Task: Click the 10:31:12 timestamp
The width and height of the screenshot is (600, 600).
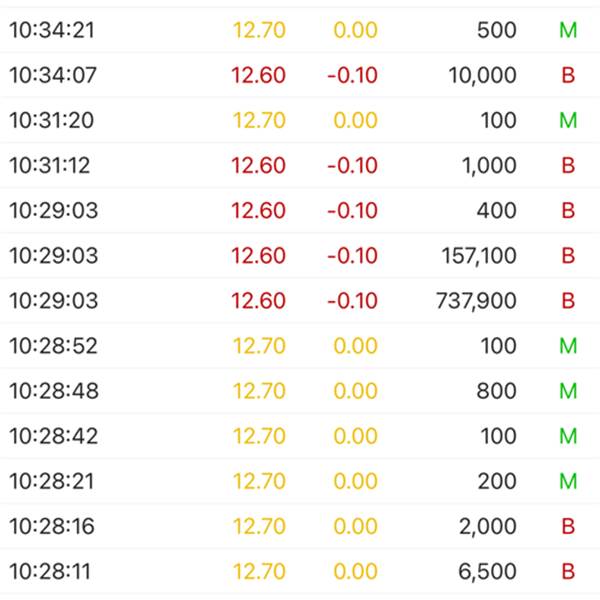Action: click(50, 165)
